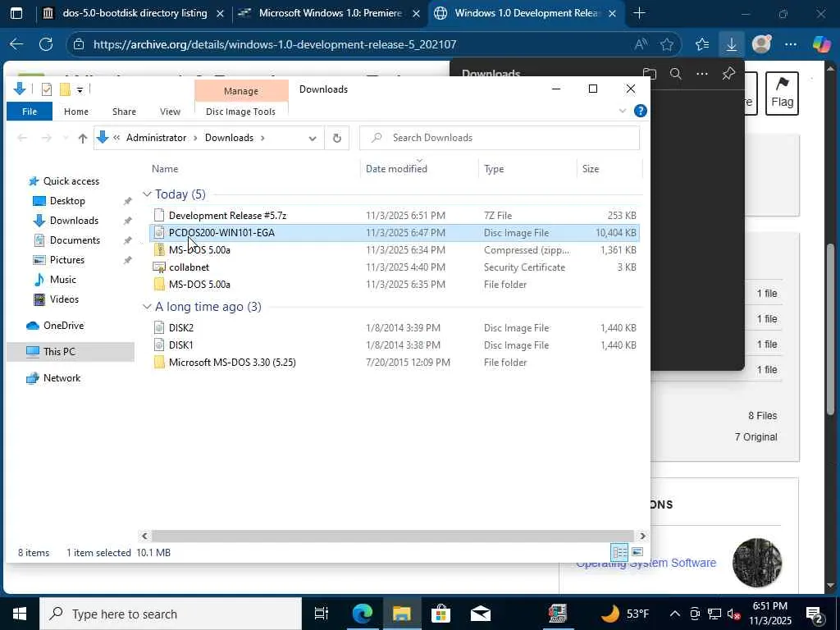Switch to Microsoft Windows 1.0 Premiere tab
840x630 pixels.
[x=329, y=13]
